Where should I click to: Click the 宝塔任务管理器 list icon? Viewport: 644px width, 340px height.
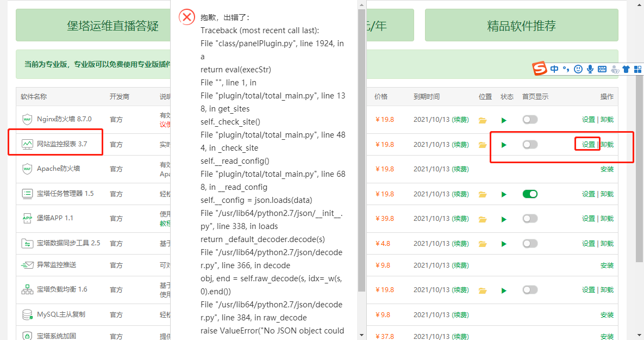coord(27,194)
